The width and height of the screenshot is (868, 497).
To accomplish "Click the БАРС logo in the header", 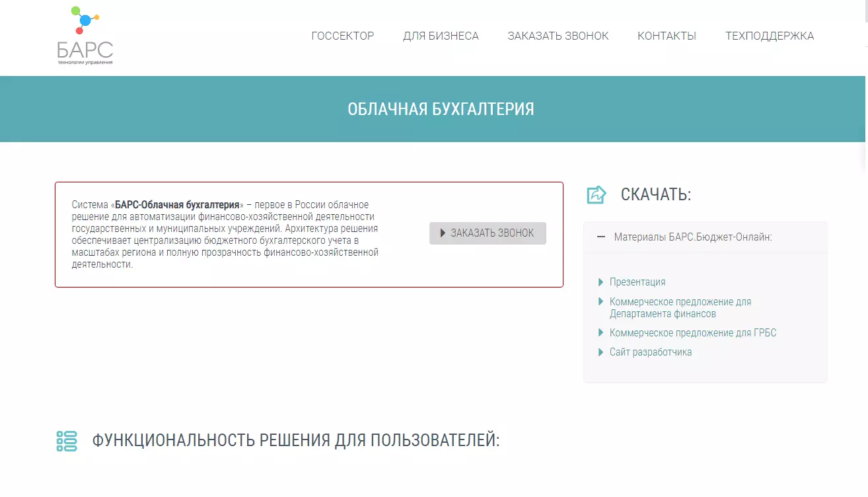I will click(85, 36).
